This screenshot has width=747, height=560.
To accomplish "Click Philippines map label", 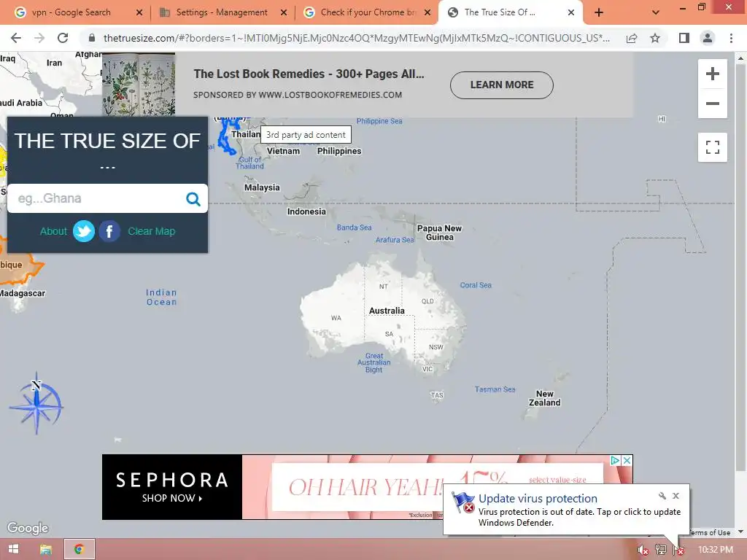I will [x=339, y=151].
